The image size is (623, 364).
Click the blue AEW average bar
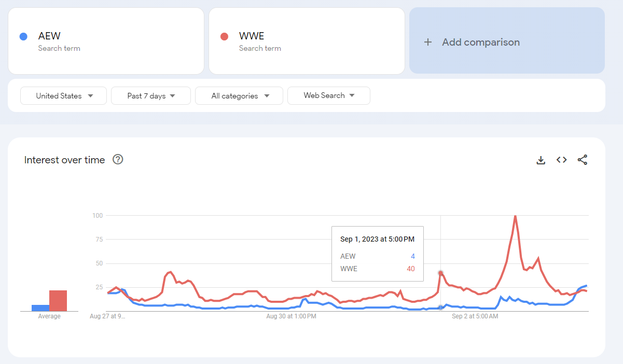pyautogui.click(x=40, y=308)
